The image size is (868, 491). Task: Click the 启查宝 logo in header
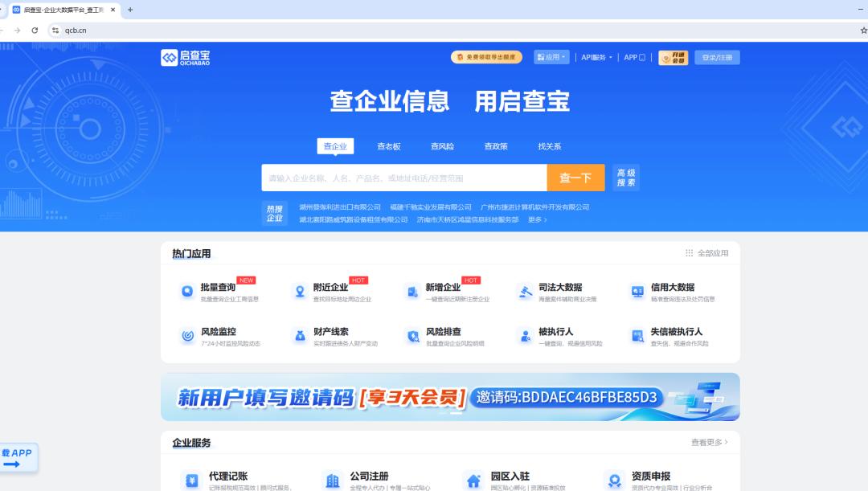pyautogui.click(x=186, y=57)
